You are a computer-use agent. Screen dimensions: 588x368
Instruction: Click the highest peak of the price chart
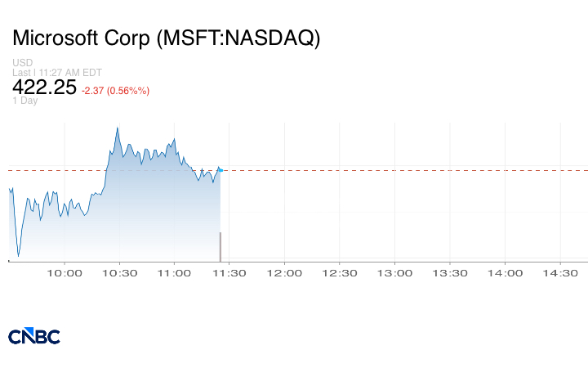pyautogui.click(x=118, y=128)
